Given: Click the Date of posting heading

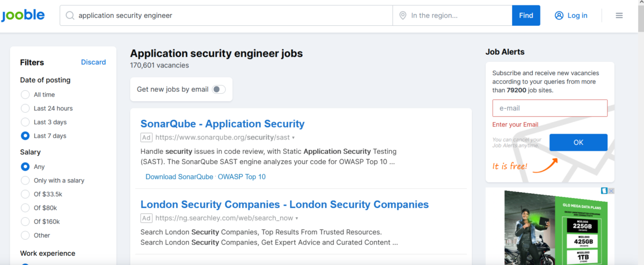Looking at the screenshot, I should (45, 80).
